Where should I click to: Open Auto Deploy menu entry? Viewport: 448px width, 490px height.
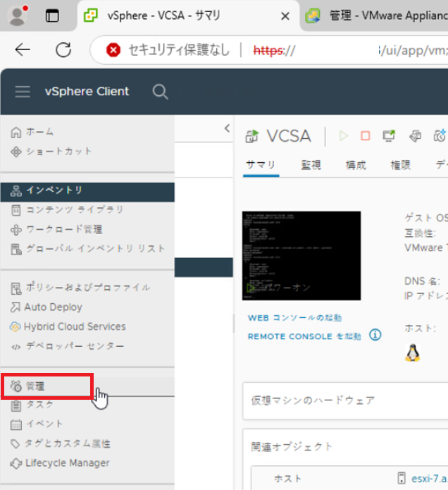point(53,307)
